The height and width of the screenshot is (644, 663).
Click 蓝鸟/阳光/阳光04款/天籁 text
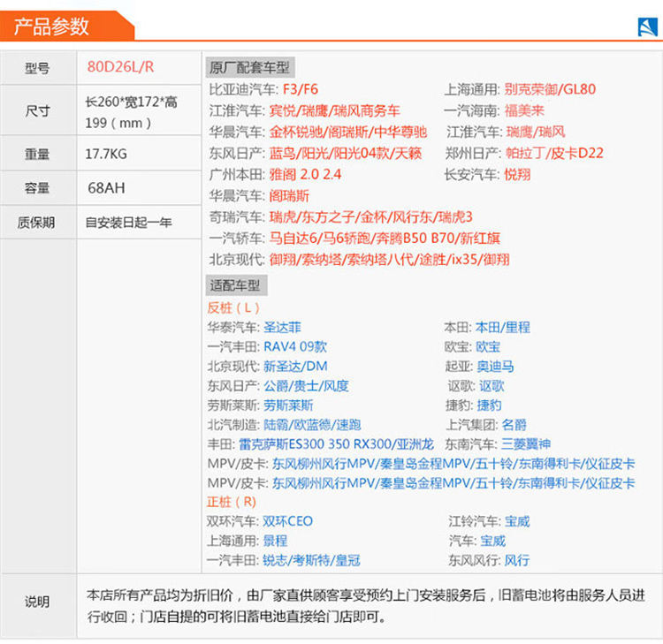click(x=346, y=153)
